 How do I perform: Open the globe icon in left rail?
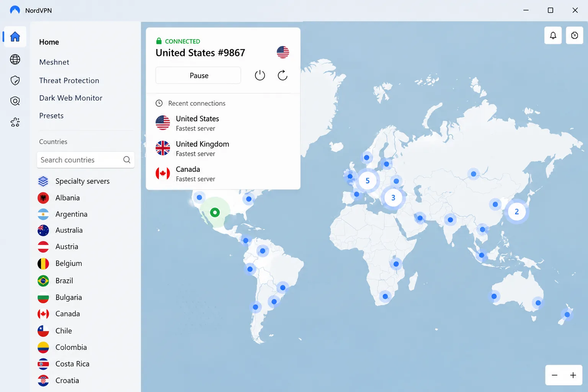point(15,59)
